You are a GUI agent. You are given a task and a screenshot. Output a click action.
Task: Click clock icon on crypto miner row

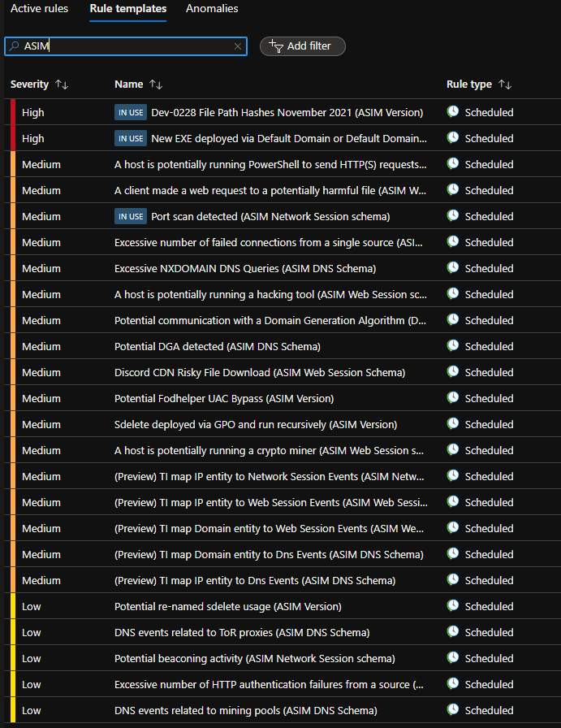tap(453, 449)
